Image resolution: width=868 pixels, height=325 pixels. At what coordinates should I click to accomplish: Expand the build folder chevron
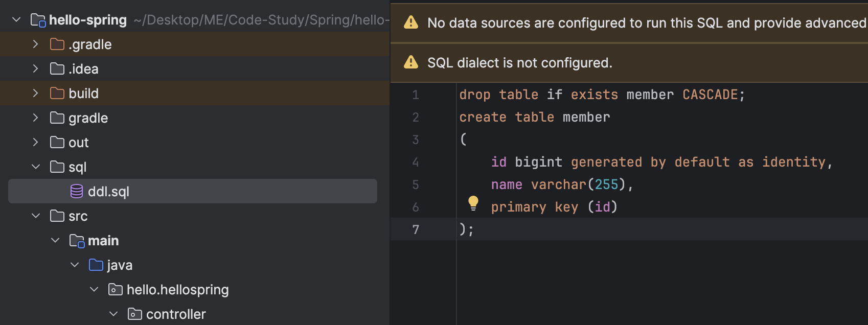(35, 93)
